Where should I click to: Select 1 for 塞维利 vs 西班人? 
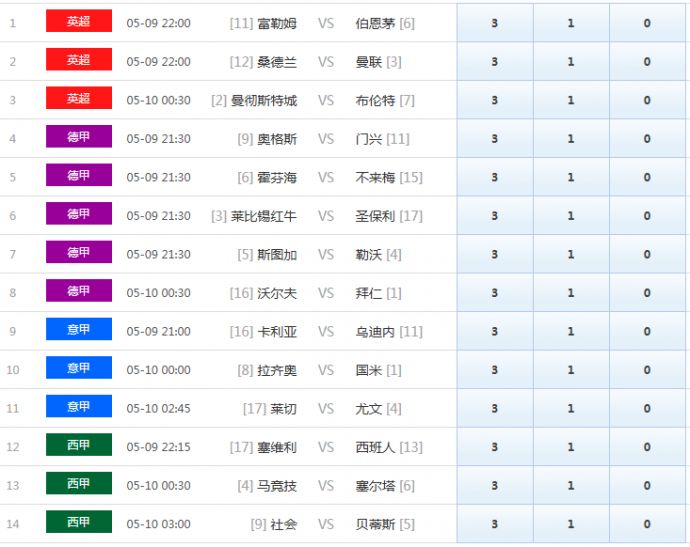click(571, 447)
